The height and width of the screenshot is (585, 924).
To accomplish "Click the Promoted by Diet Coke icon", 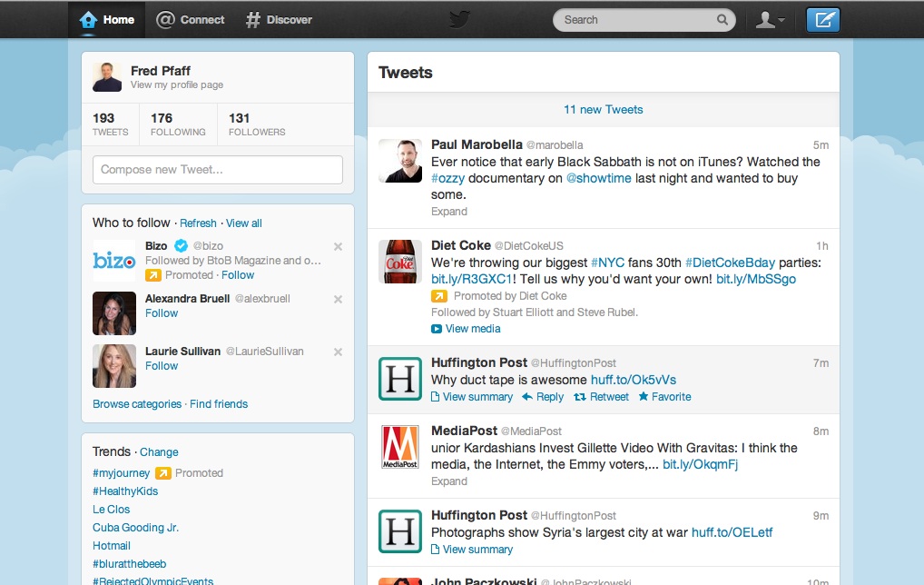I will [439, 296].
